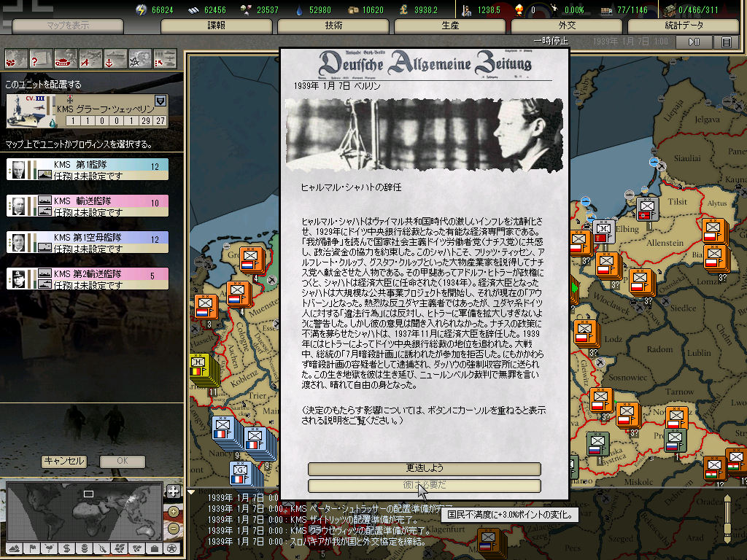Zoom in with the plus button
Image resolution: width=747 pixels, height=560 pixels.
point(174,512)
